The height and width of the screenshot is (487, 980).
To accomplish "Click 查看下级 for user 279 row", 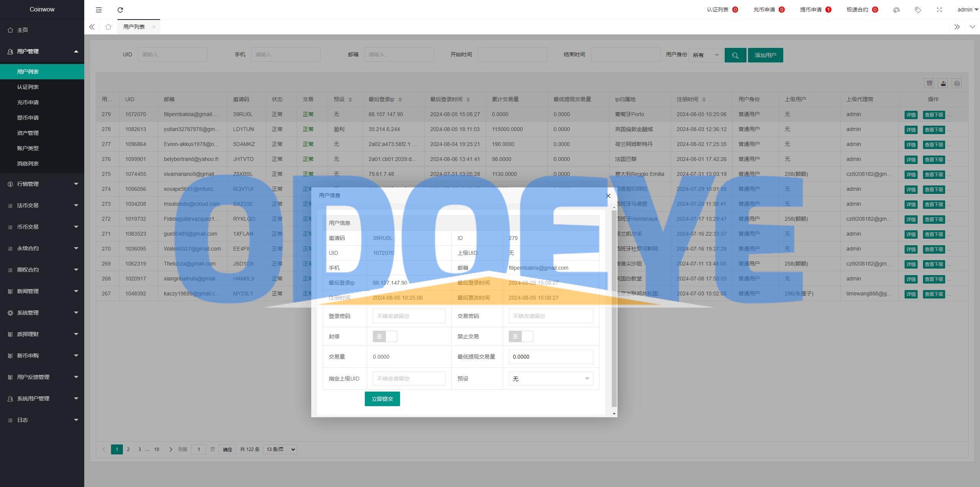I will (x=934, y=115).
